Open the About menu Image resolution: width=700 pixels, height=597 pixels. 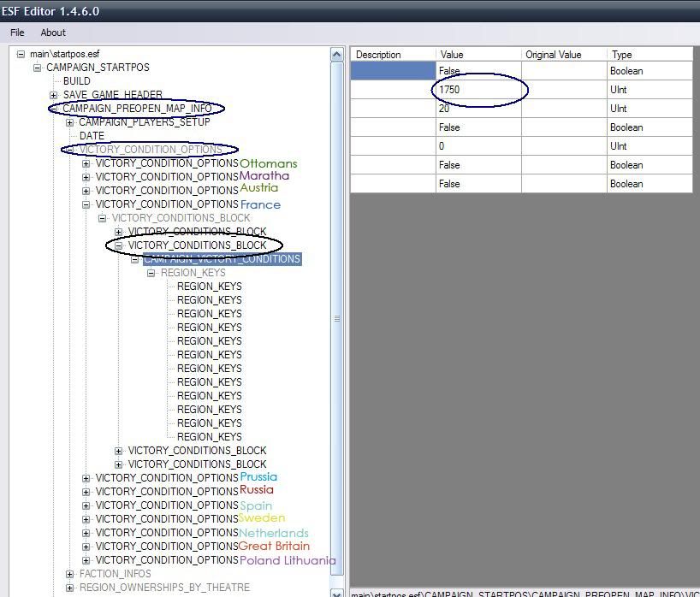(53, 33)
